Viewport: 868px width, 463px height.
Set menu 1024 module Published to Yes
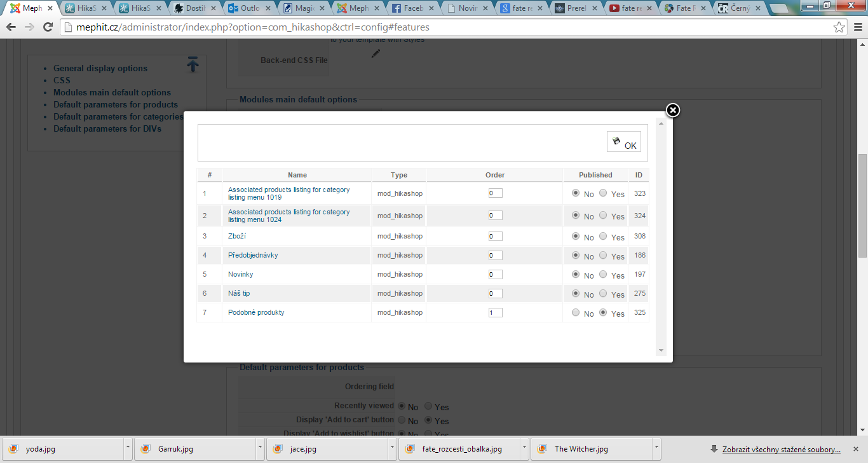click(603, 216)
